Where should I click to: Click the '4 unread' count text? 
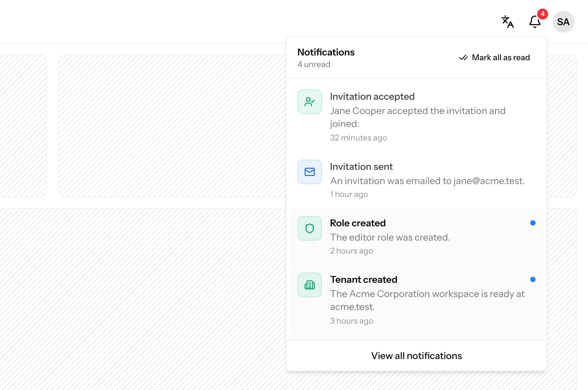pos(314,64)
